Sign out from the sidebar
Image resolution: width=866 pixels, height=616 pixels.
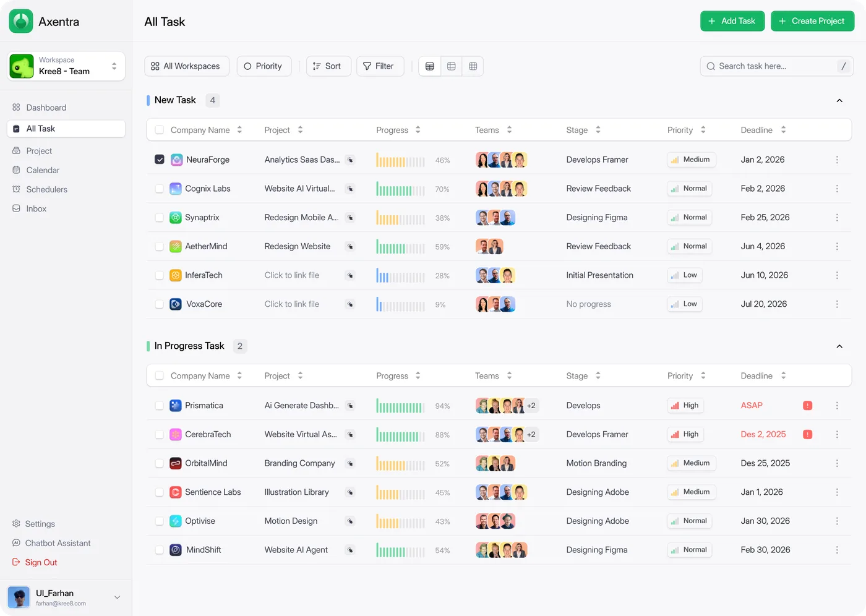[x=35, y=562]
